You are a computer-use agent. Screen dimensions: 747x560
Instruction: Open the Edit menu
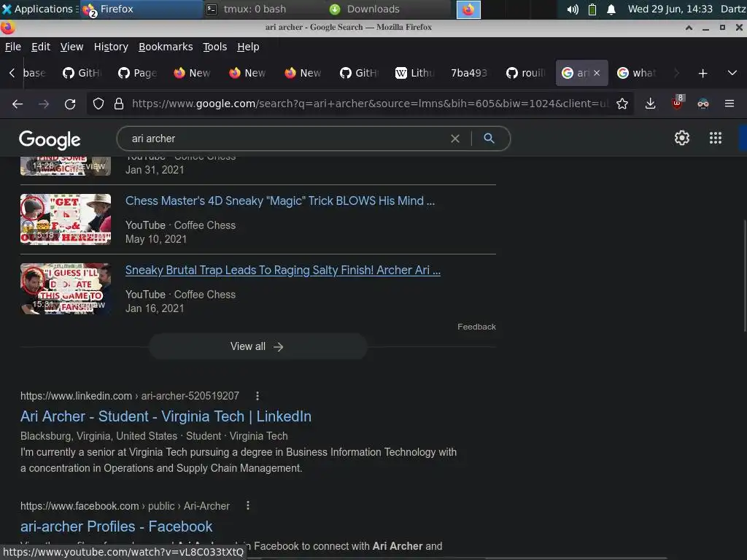coord(41,47)
